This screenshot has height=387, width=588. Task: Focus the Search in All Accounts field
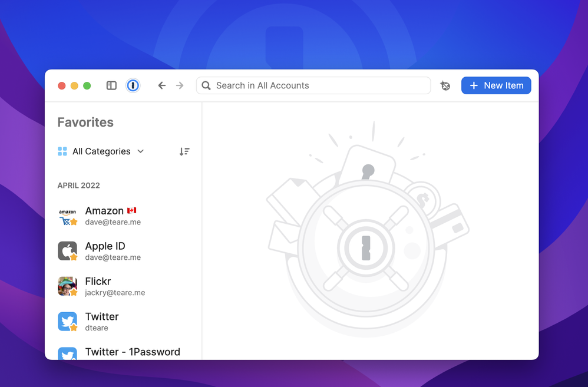313,85
